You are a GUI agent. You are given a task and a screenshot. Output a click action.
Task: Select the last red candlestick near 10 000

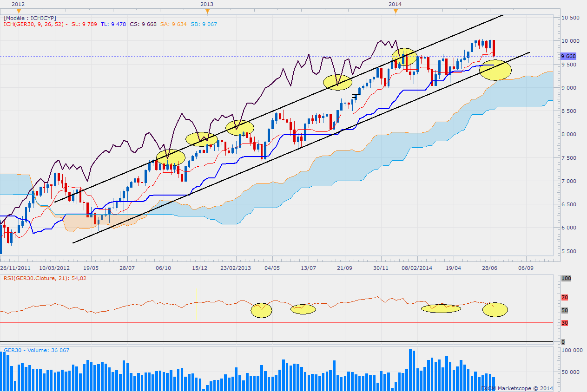[x=494, y=48]
